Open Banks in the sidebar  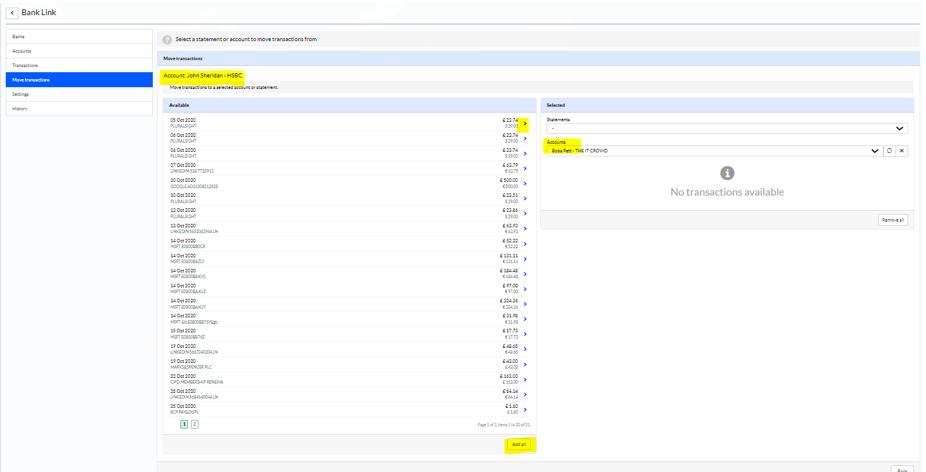coord(79,37)
